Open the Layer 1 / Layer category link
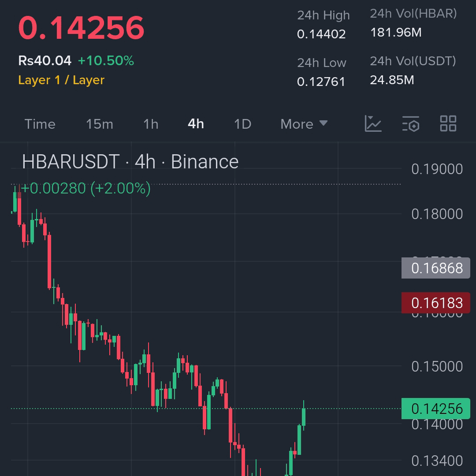Viewport: 476px width, 476px height. coord(61,80)
